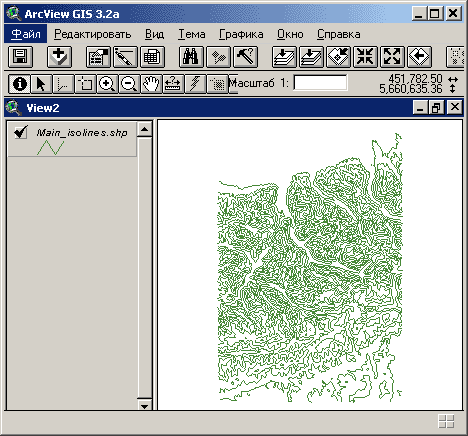Open the Файл menu
This screenshot has height=436, width=468.
click(26, 34)
